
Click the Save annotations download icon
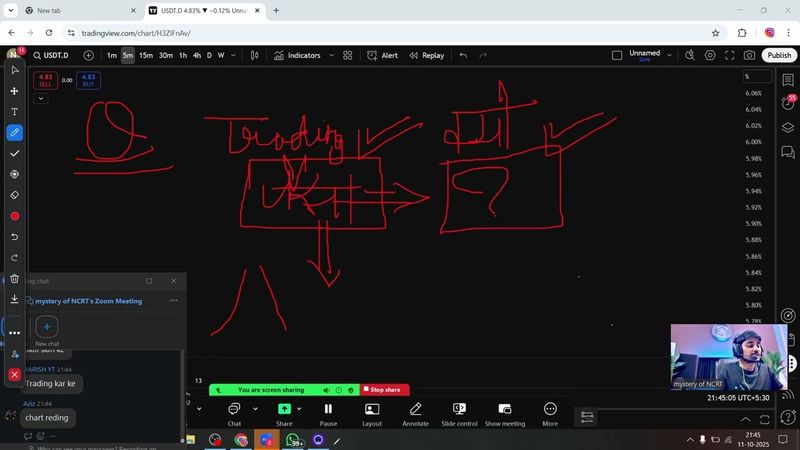tap(14, 299)
